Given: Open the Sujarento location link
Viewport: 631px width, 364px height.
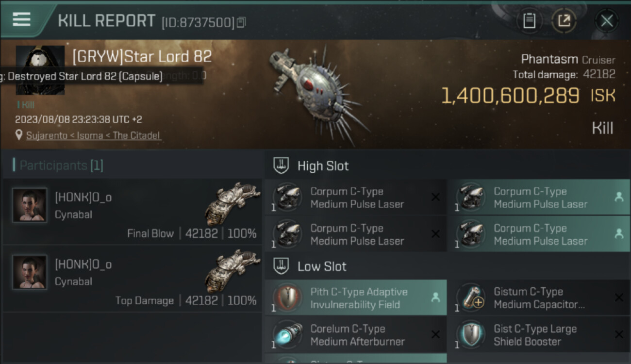Looking at the screenshot, I should coord(93,135).
